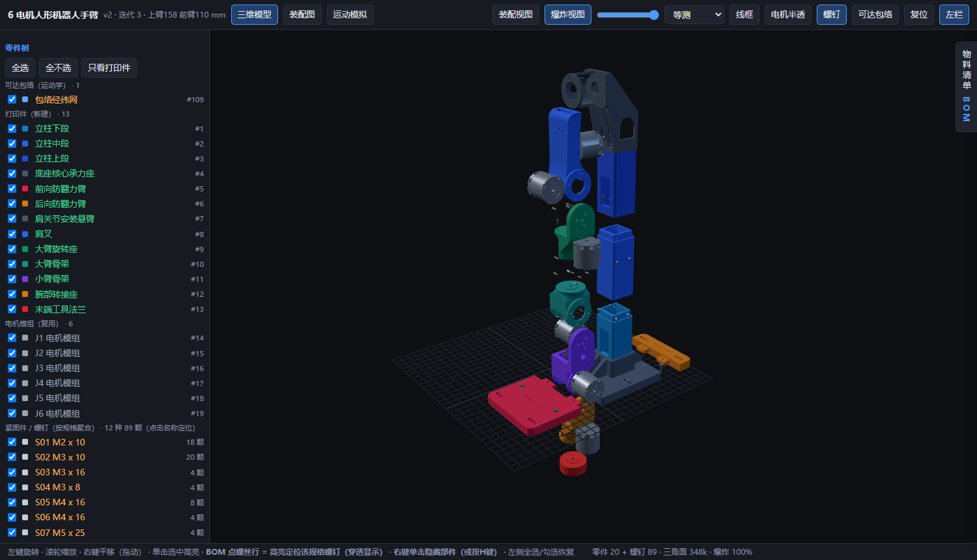Switch to 装配视图 mode
The height and width of the screenshot is (560, 977).
pos(516,14)
